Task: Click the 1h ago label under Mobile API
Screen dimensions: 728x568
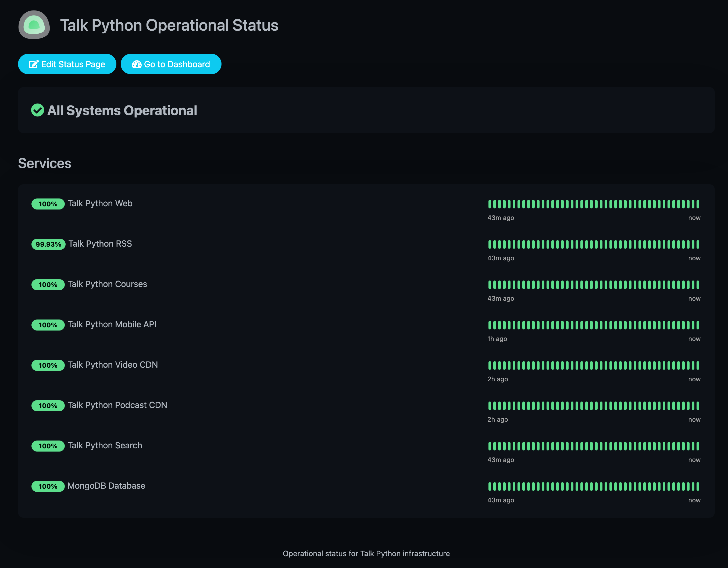Action: pos(497,339)
